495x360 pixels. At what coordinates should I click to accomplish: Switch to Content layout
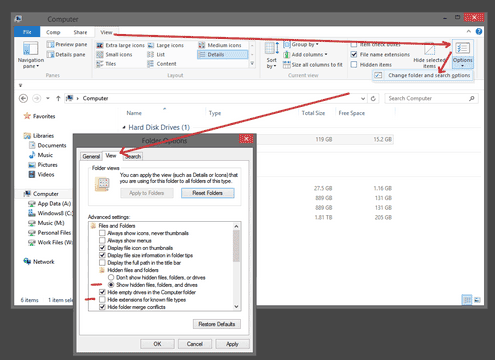pyautogui.click(x=162, y=64)
